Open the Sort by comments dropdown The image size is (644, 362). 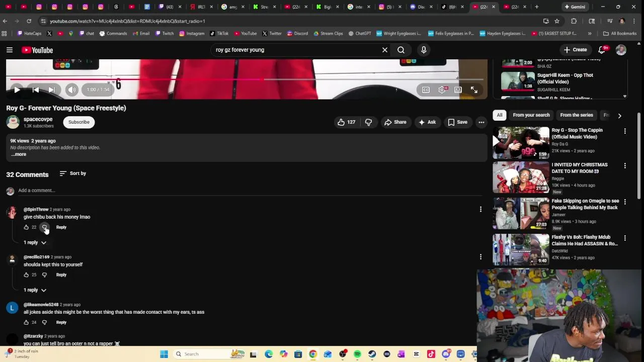(x=72, y=173)
